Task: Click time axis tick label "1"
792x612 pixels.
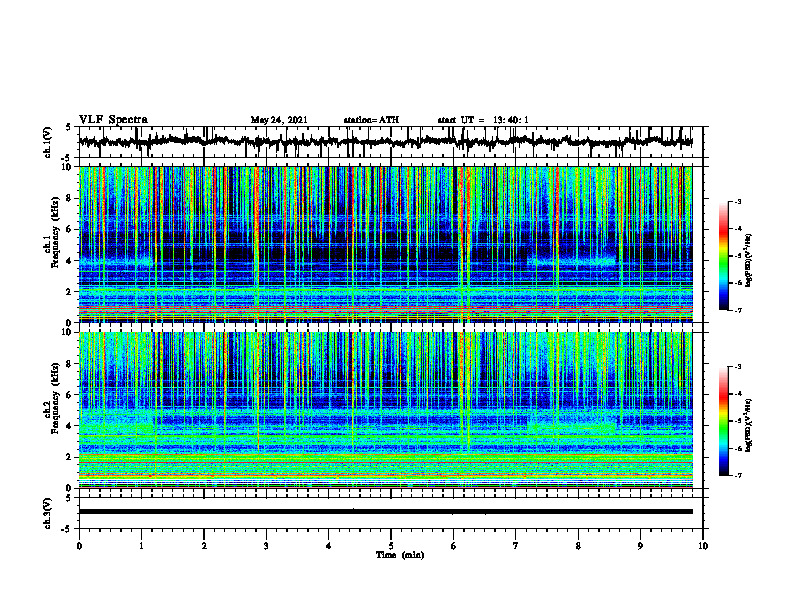Action: [141, 546]
